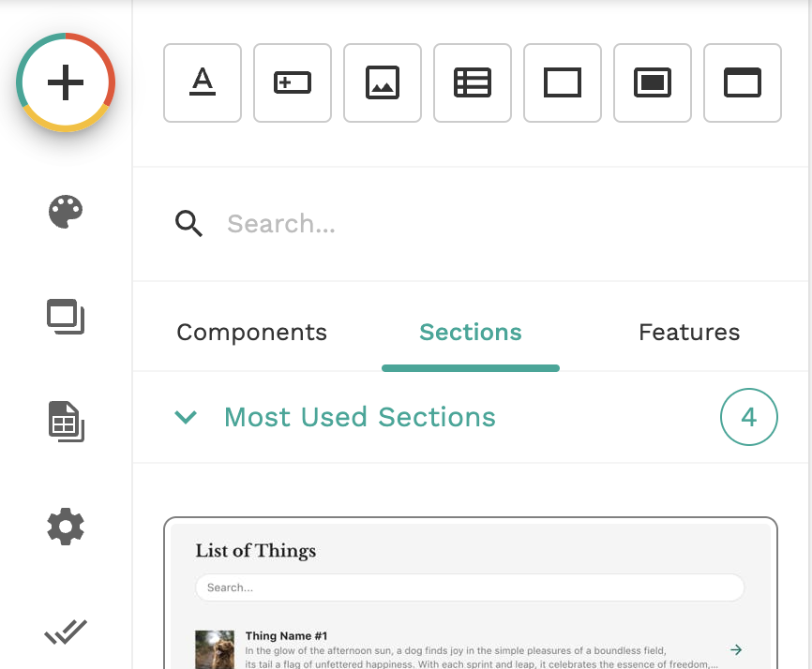Image resolution: width=812 pixels, height=669 pixels.
Task: Select the List of Things section thumbnail
Action: 471,593
